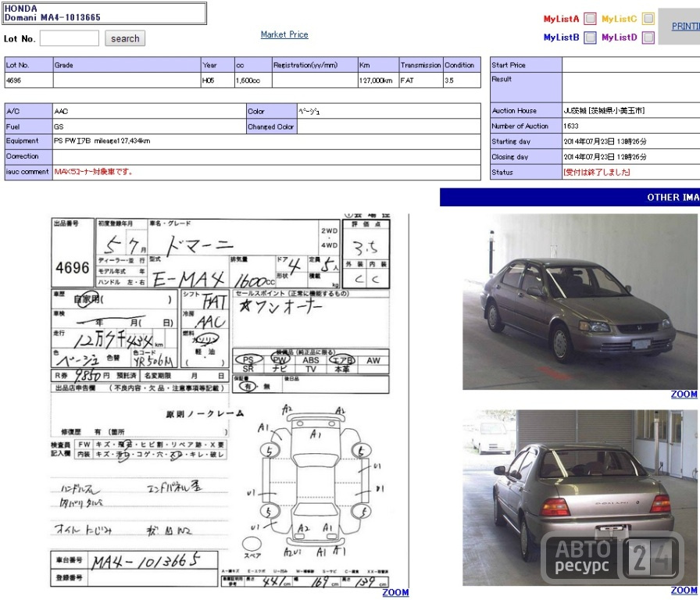
Task: Select the red Status text
Action: tap(597, 173)
